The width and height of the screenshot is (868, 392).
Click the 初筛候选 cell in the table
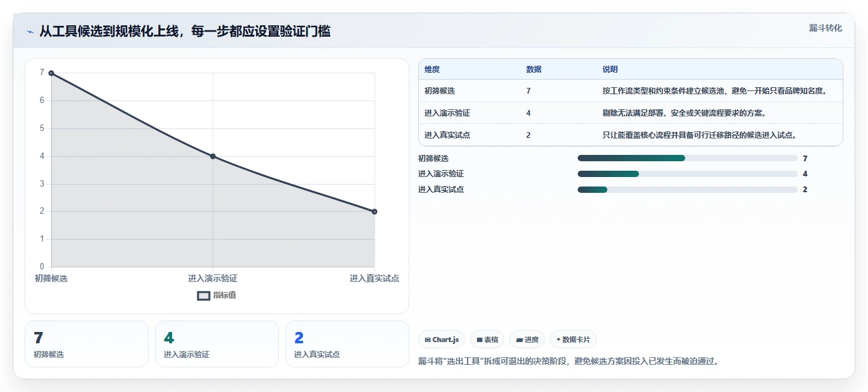click(x=440, y=91)
